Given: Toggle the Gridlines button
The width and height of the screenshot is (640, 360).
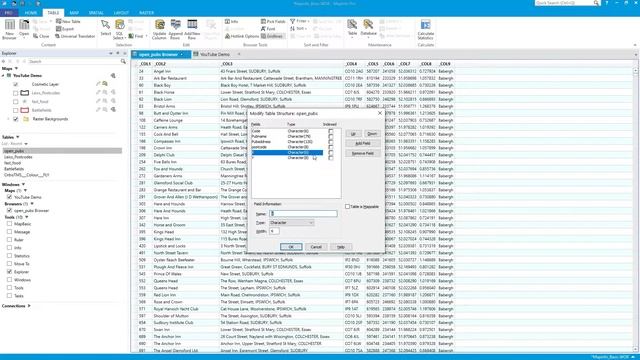Looking at the screenshot, I should [x=272, y=36].
